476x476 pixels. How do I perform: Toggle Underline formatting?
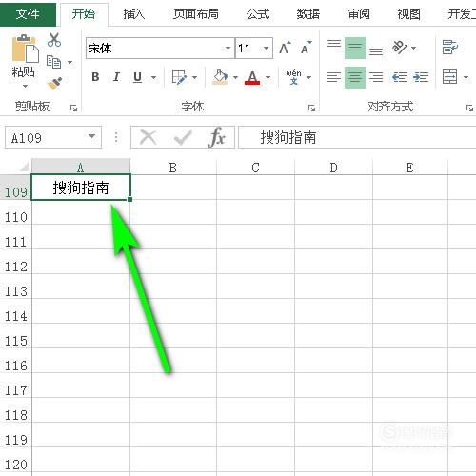pos(137,77)
